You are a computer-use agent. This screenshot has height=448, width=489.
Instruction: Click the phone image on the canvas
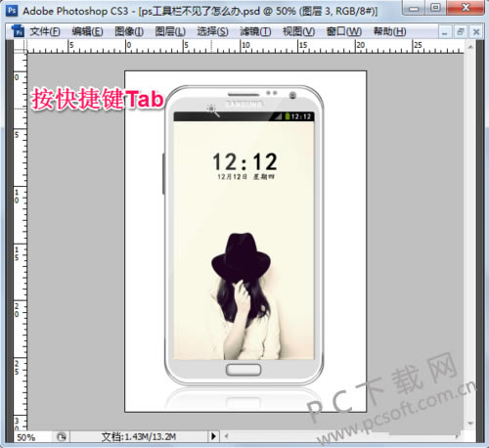click(244, 236)
